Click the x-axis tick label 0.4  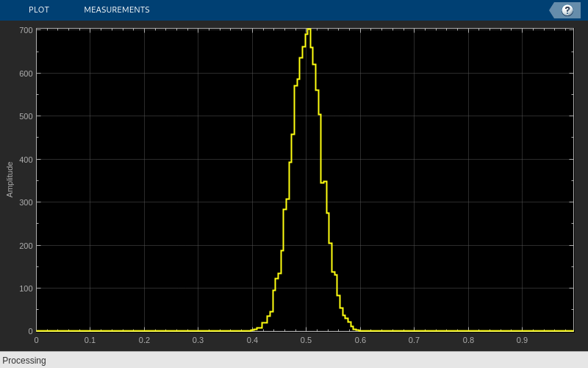click(252, 340)
